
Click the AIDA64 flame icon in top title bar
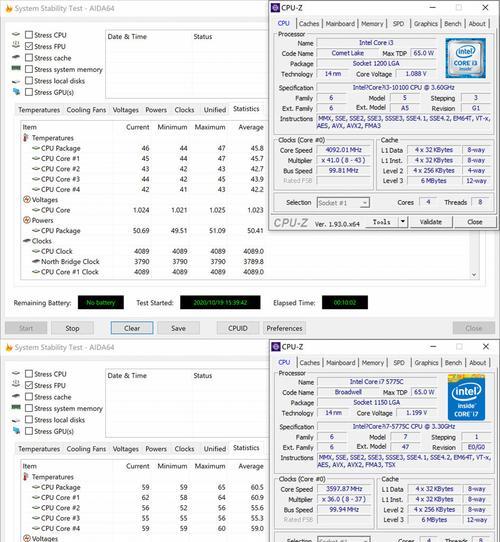(9, 9)
